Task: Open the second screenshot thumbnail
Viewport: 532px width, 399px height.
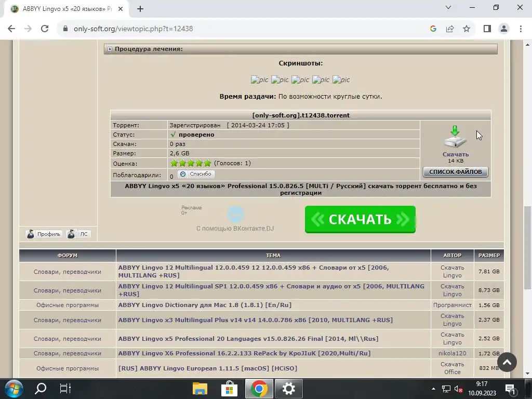Action: [x=280, y=79]
